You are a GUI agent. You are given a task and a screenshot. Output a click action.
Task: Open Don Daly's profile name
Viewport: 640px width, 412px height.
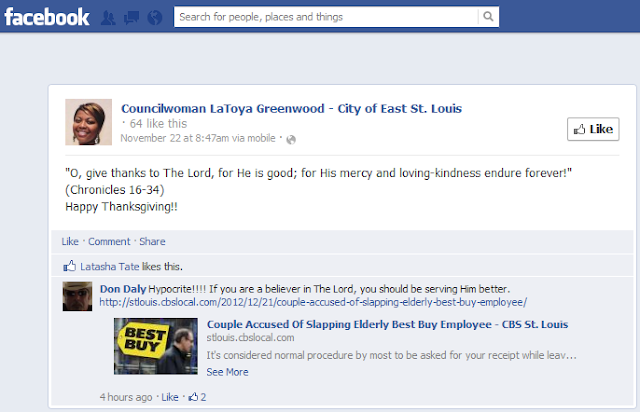click(123, 289)
